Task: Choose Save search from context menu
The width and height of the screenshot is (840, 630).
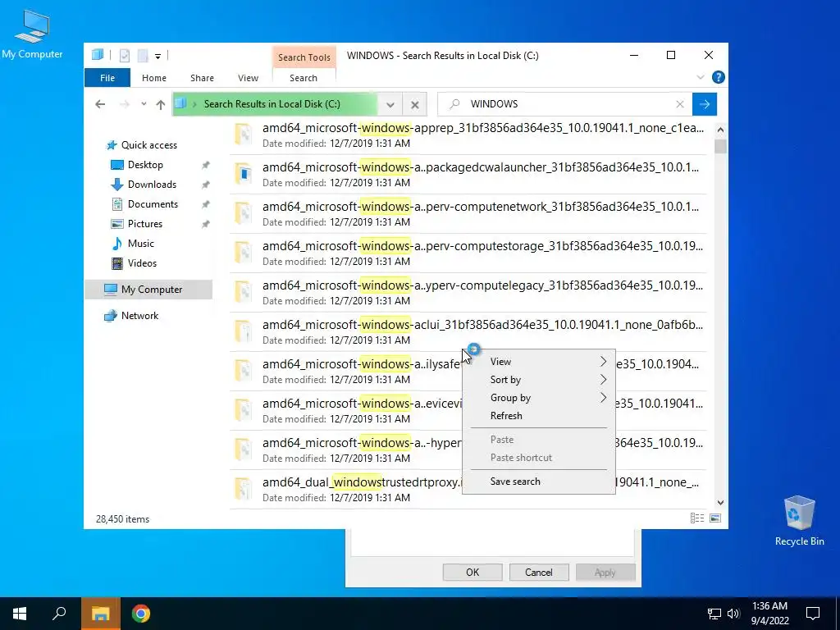Action: click(x=538, y=481)
